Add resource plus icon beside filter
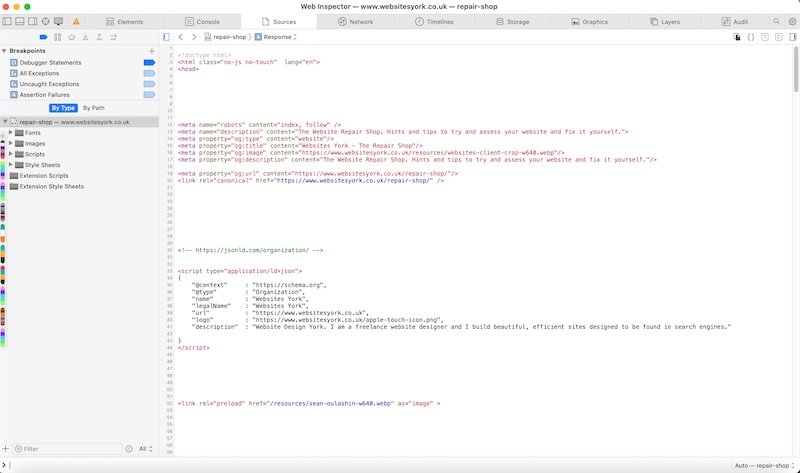 6,449
